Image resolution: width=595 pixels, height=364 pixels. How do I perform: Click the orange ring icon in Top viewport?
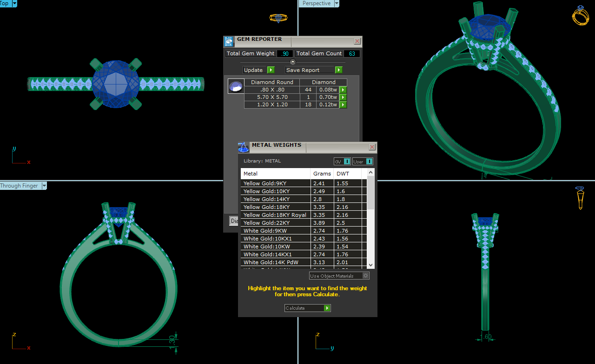278,18
